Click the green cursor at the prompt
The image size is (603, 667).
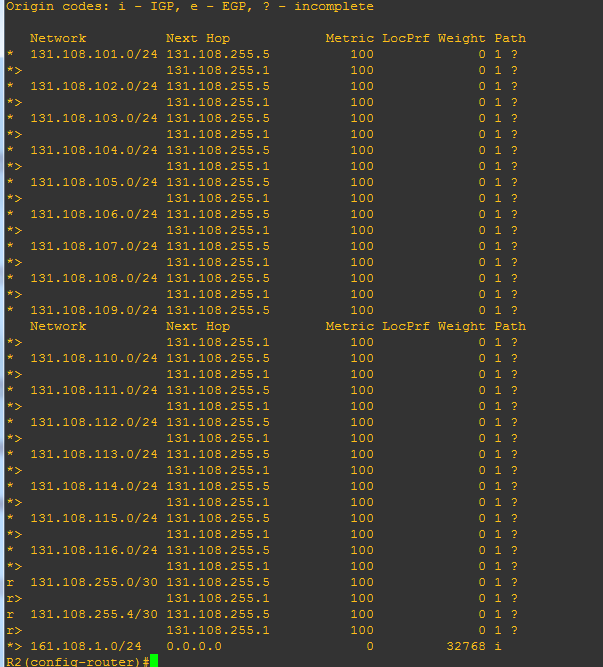154,662
